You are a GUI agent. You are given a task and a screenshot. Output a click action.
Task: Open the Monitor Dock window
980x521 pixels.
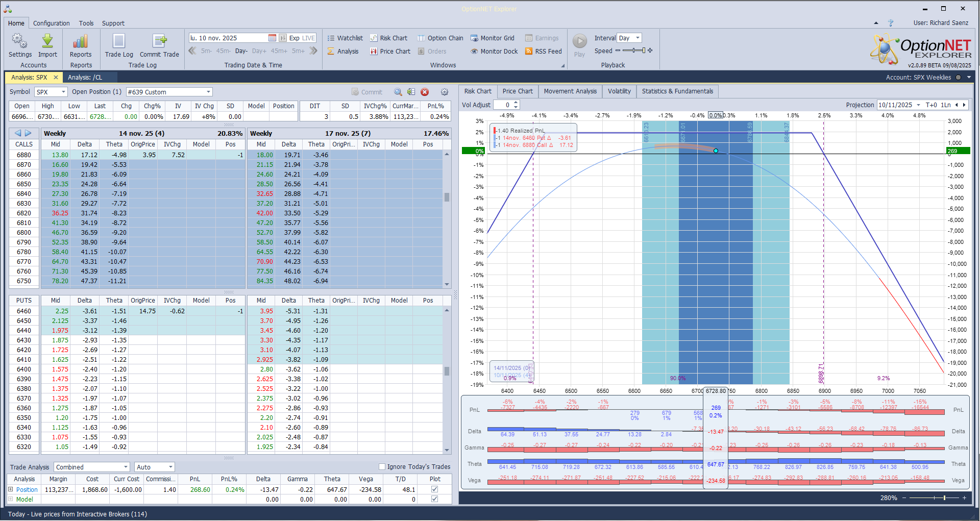[x=494, y=51]
